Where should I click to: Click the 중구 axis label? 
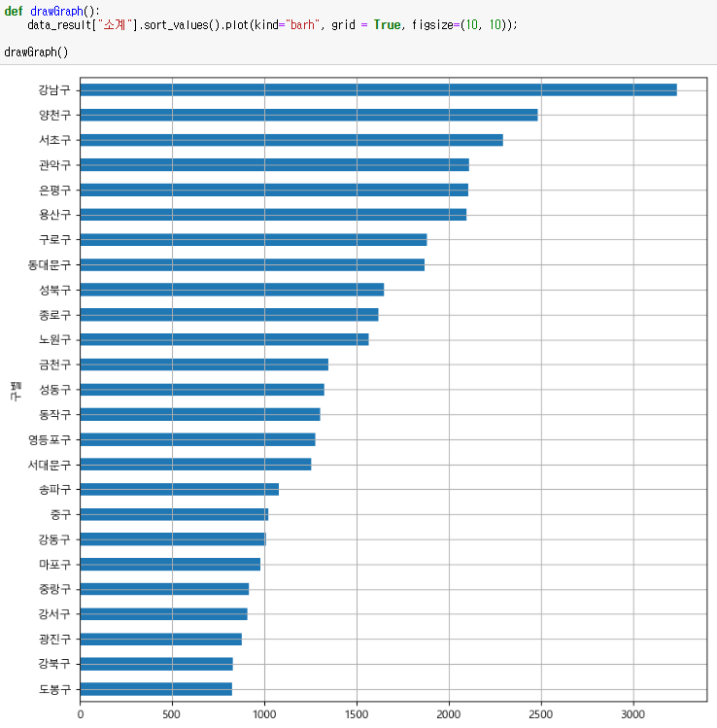60,514
